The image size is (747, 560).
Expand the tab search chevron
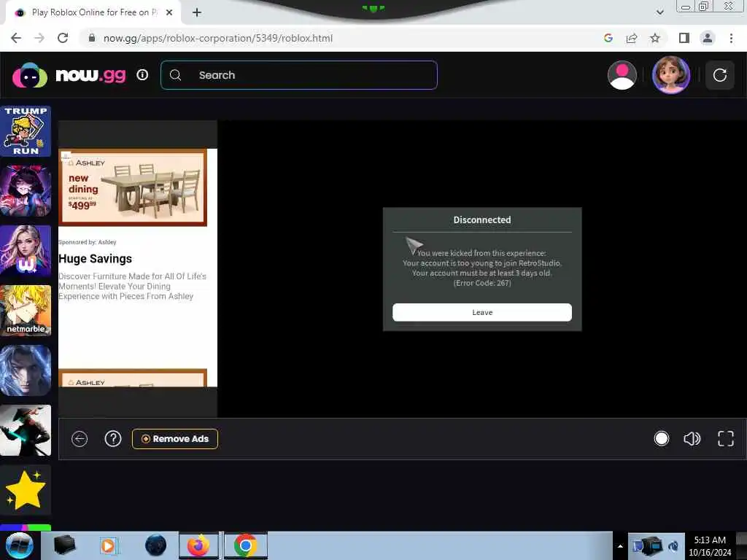(659, 12)
